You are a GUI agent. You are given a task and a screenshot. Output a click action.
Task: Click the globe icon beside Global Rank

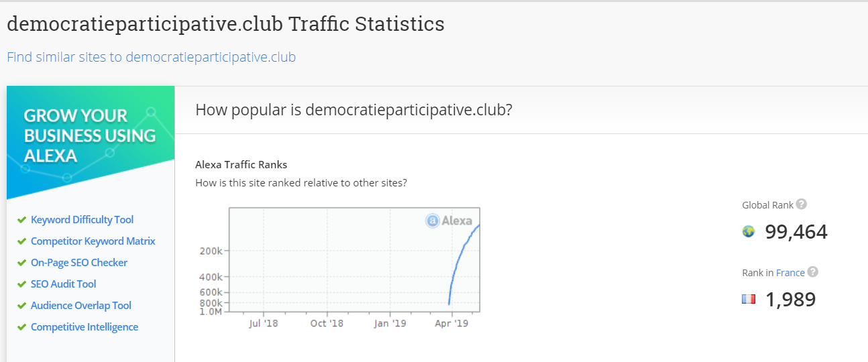pos(749,232)
